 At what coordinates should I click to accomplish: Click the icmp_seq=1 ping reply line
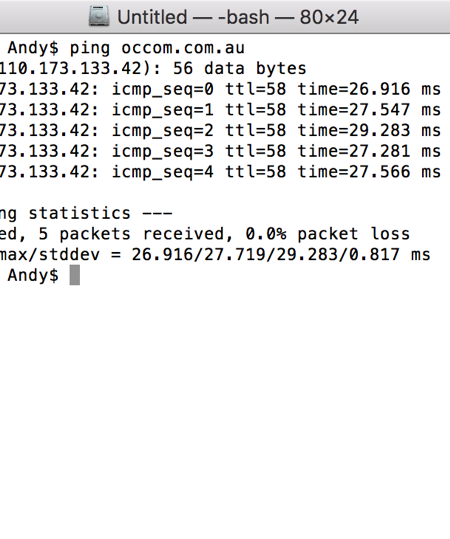[220, 110]
